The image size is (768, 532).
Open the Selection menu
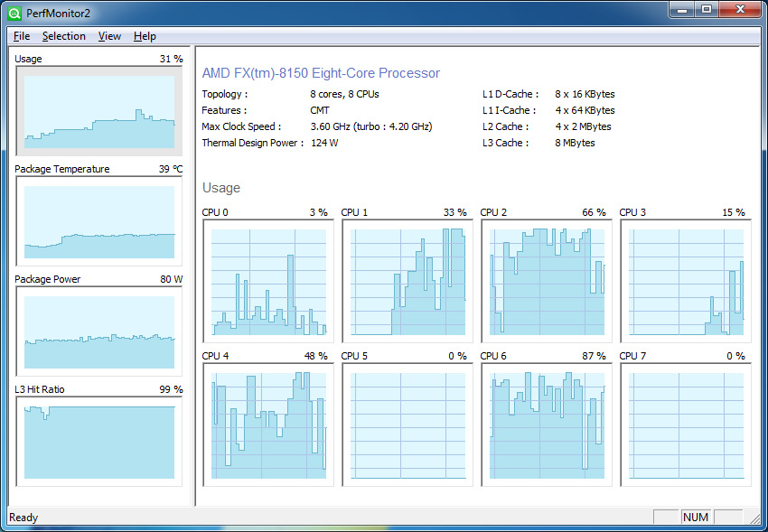coord(63,36)
